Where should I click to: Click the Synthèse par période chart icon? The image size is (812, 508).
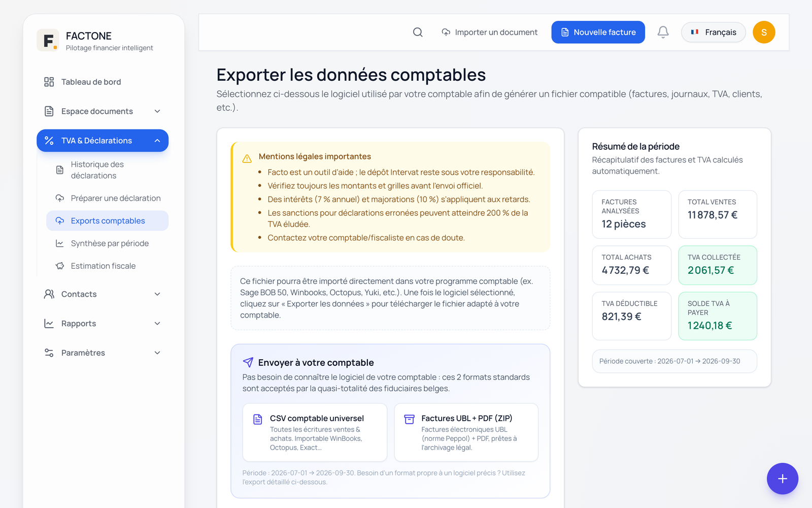tap(60, 243)
